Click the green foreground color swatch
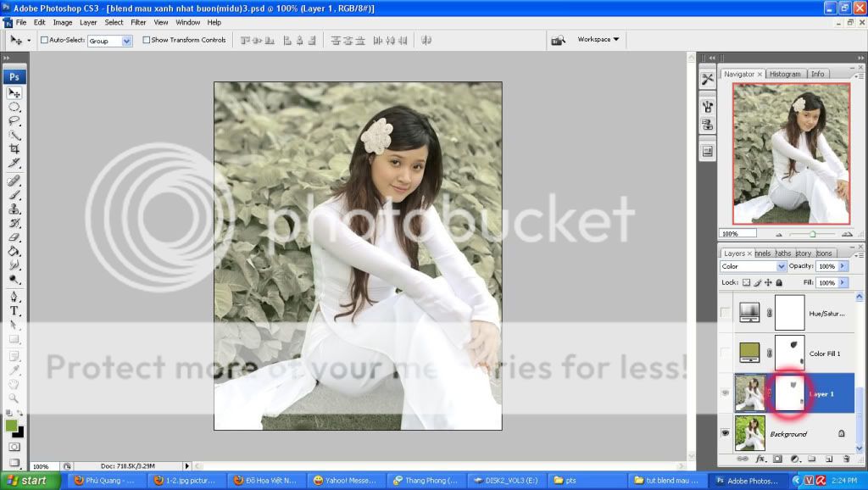Image resolution: width=868 pixels, height=490 pixels. [11, 426]
